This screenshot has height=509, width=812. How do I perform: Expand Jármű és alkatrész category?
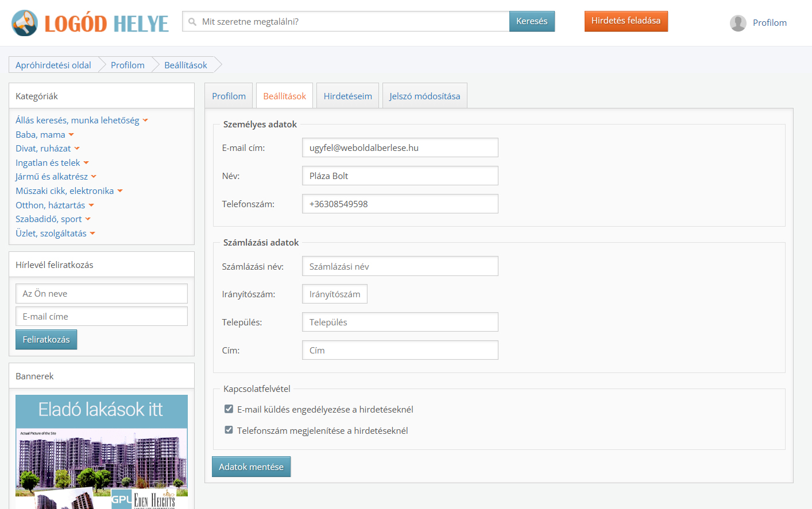click(x=94, y=177)
